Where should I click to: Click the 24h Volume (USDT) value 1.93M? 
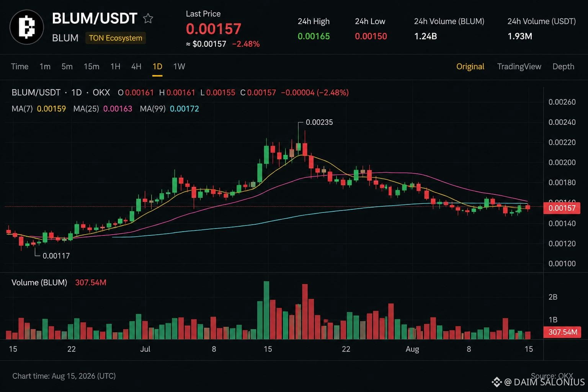coord(519,36)
